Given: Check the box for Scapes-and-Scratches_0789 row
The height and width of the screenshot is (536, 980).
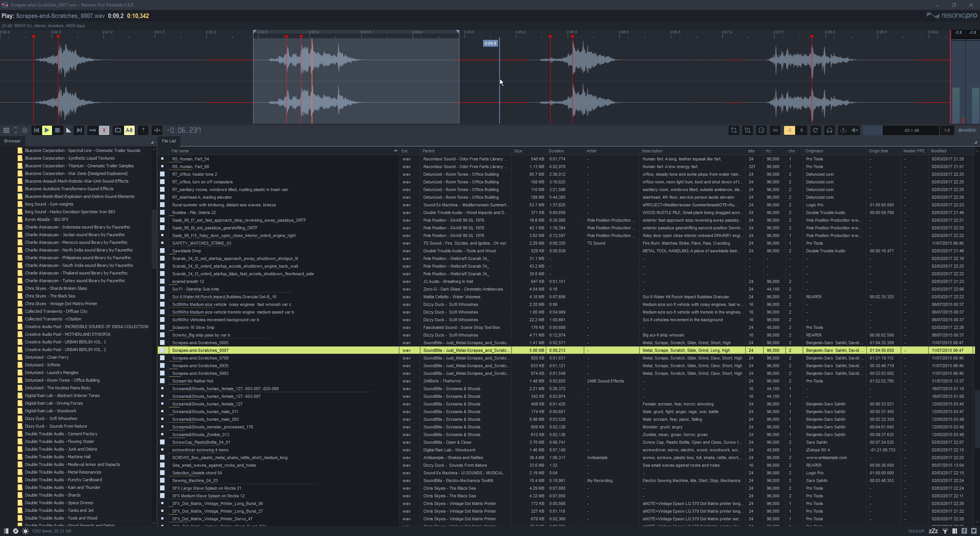Looking at the screenshot, I should point(162,358).
